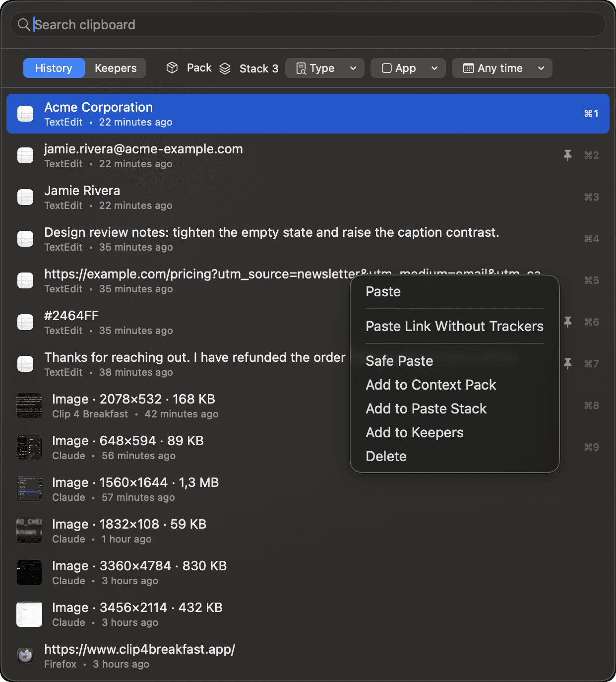Choose Add to Keepers

[455, 432]
